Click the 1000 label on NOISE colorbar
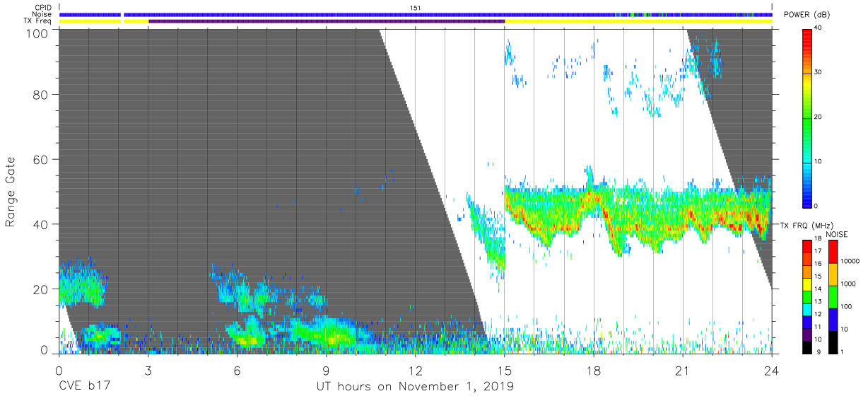This screenshot has width=868, height=401. point(850,283)
